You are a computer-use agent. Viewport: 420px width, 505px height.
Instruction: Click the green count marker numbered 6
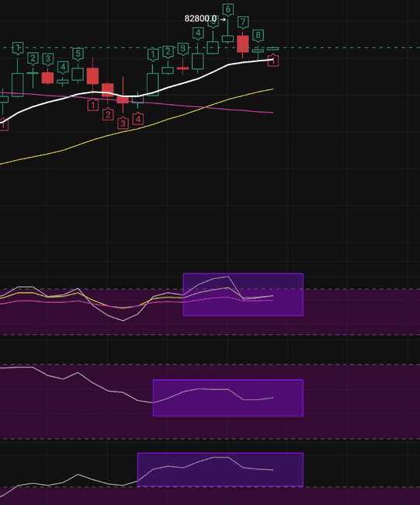pyautogui.click(x=228, y=9)
